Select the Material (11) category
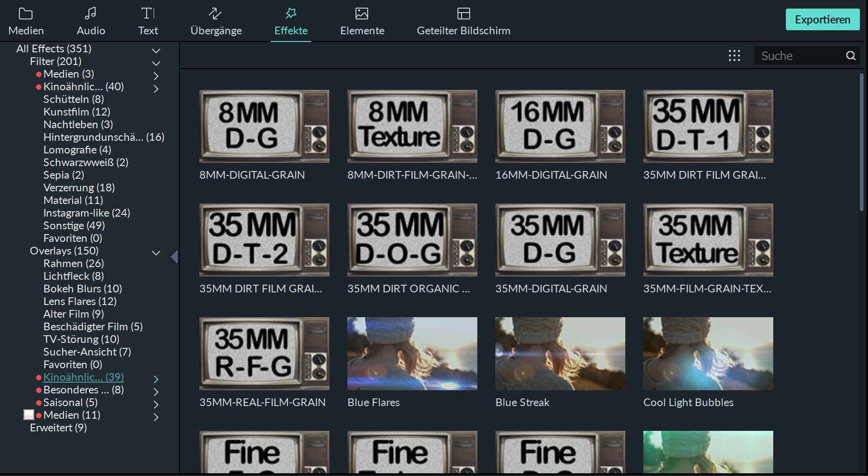868x476 pixels. coord(73,200)
